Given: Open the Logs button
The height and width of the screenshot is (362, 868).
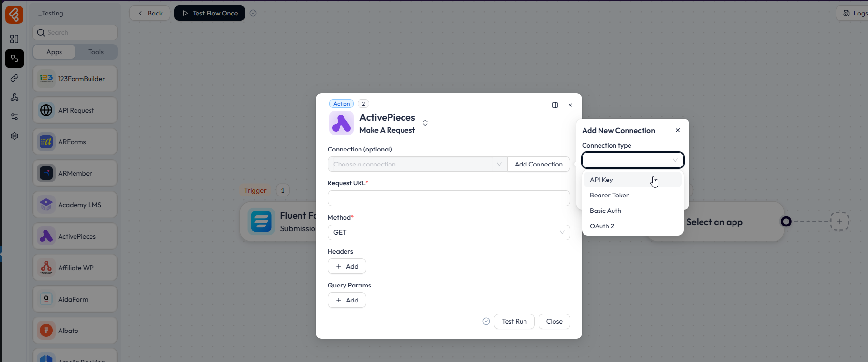Looking at the screenshot, I should (x=853, y=13).
